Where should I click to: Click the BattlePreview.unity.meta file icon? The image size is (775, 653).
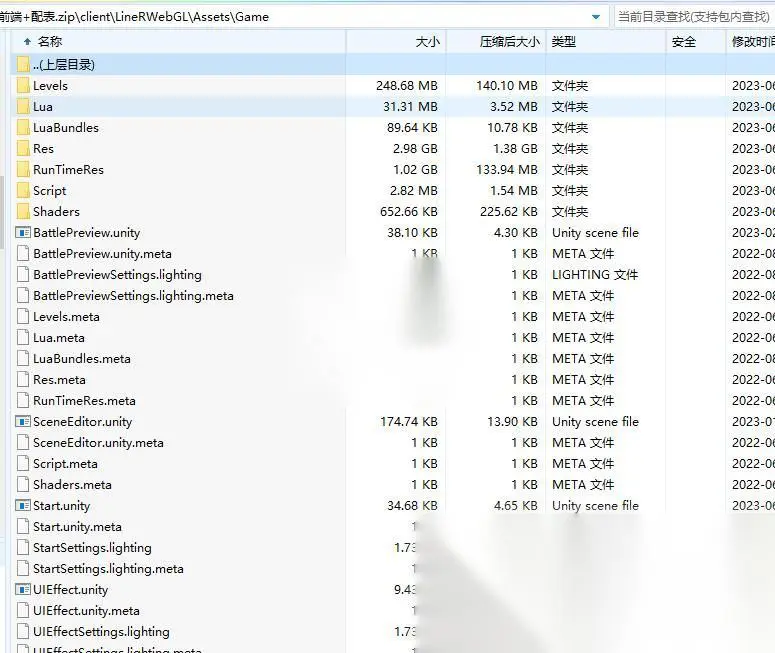[23, 254]
